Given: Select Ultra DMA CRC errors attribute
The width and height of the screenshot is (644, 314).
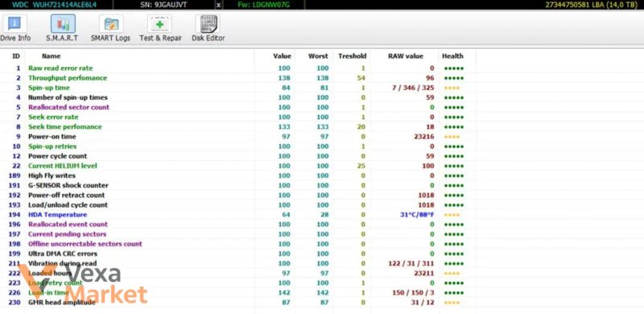Looking at the screenshot, I should [x=63, y=254].
